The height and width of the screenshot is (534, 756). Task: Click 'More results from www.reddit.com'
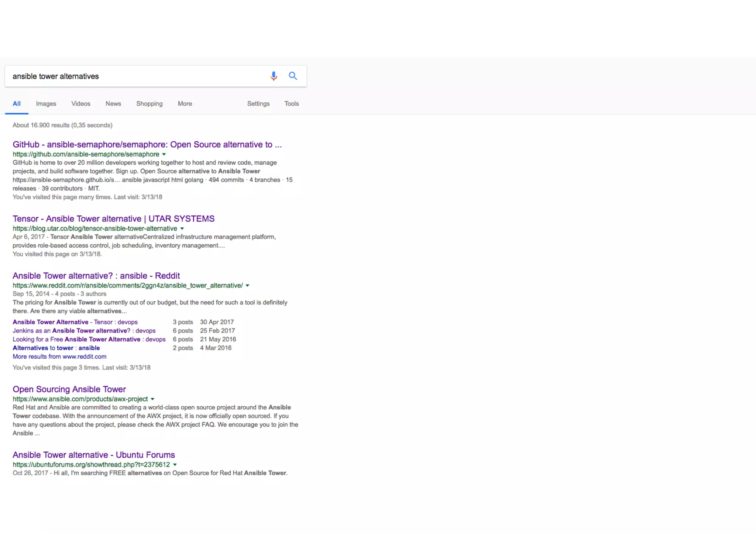coord(59,356)
